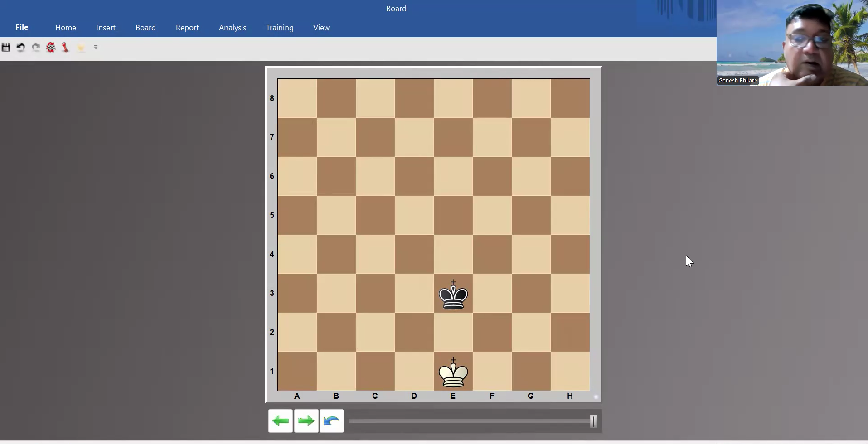Click the blue take-back move arrow
Viewport: 868px width, 444px height.
(x=332, y=421)
